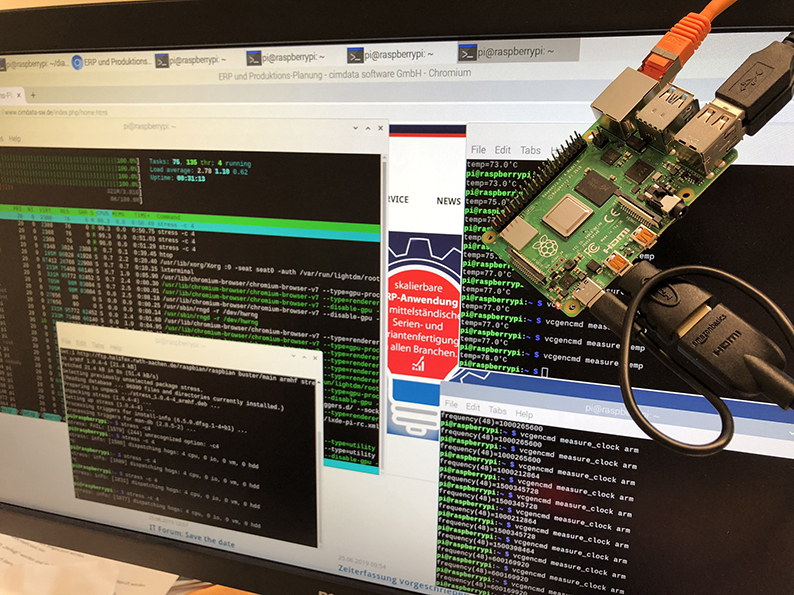Select the 'lxterminal' process row in htop

click(177, 271)
